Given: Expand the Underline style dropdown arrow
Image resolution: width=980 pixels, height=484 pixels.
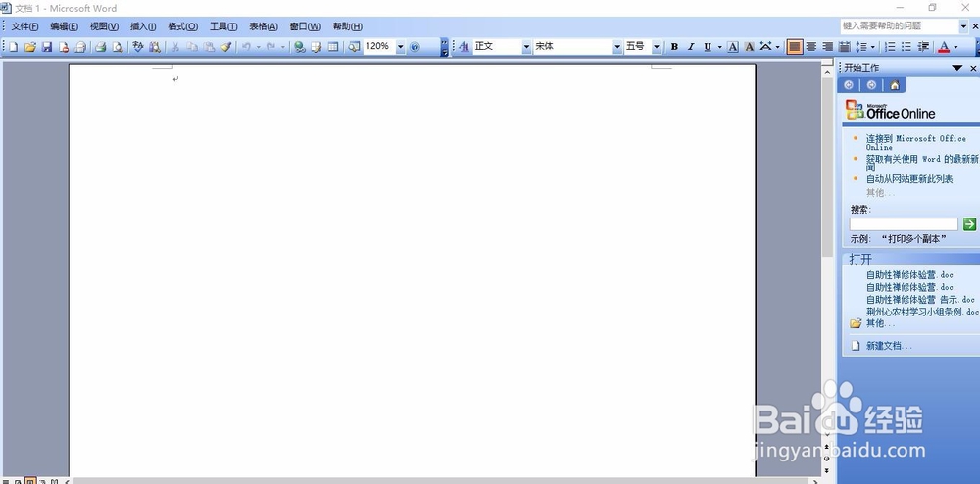Looking at the screenshot, I should coord(719,47).
